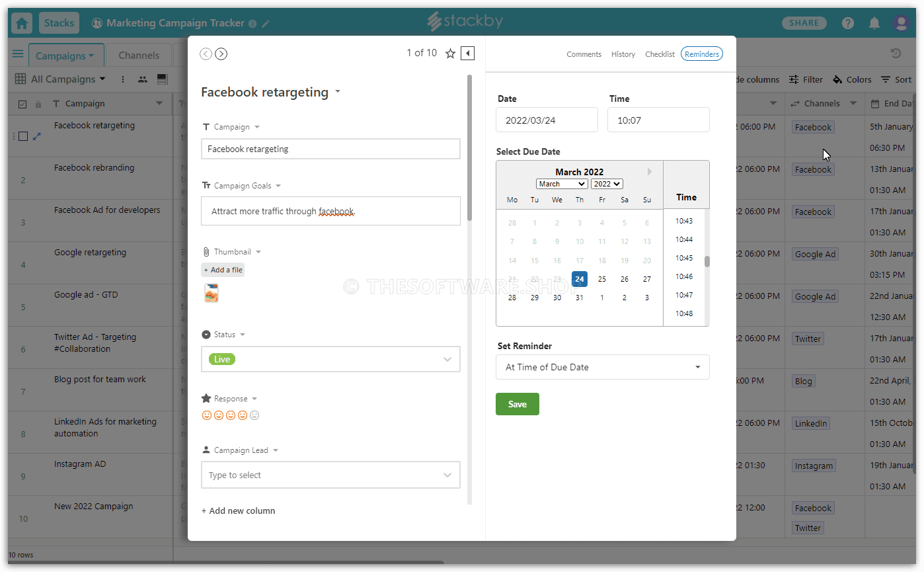
Task: Open the view collaborators people icon
Action: pyautogui.click(x=143, y=79)
